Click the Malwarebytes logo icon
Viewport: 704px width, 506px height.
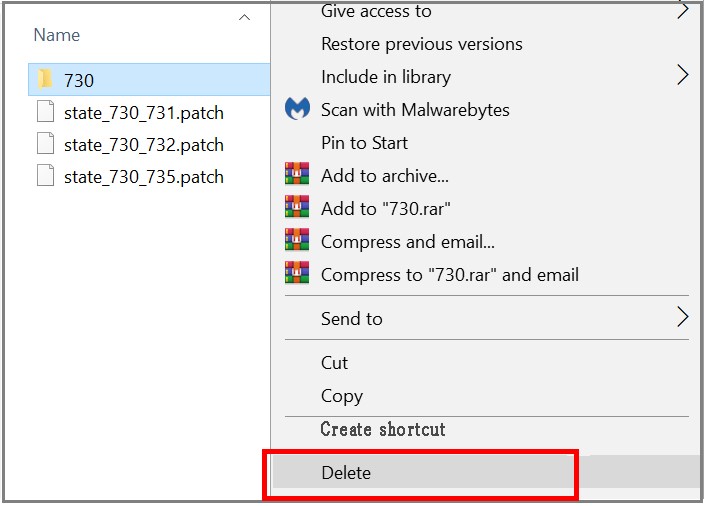(297, 109)
